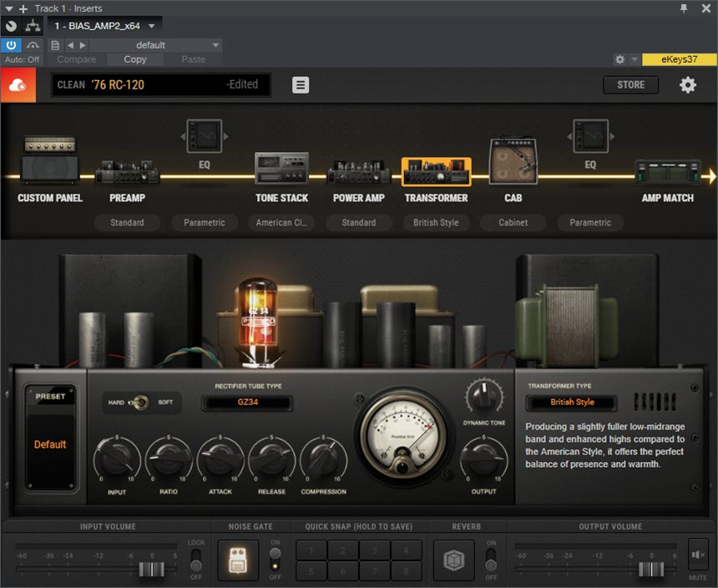Screen dimensions: 718x588
Task: Toggle HARD/SOFT rectifier switch
Action: (139, 403)
